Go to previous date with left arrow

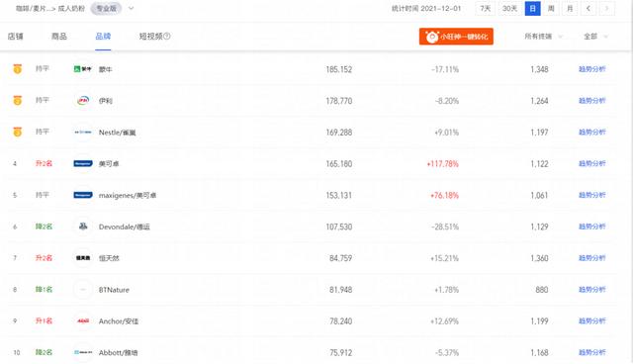point(588,9)
